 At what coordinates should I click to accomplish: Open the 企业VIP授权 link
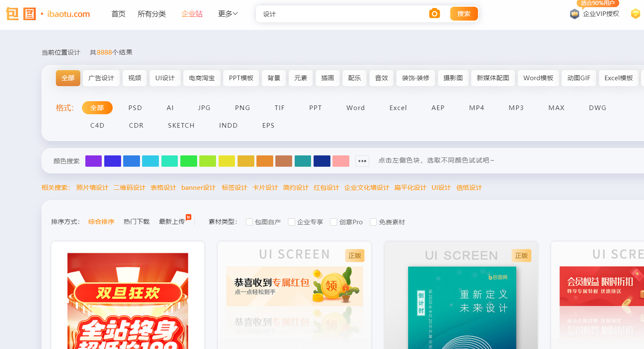point(601,14)
